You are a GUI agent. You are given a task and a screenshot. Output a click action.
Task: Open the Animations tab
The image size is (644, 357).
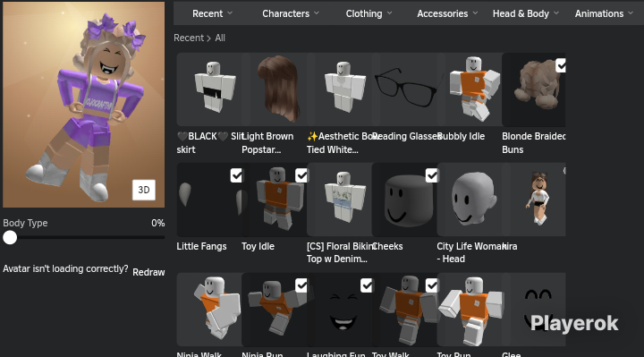pyautogui.click(x=599, y=13)
